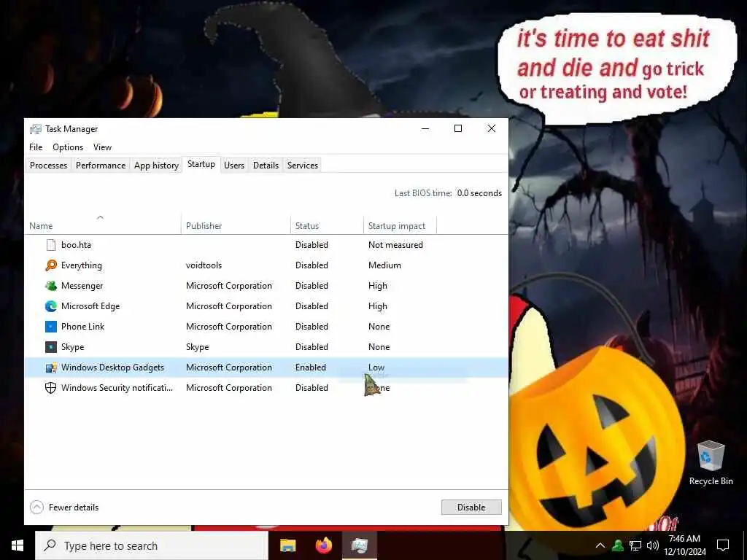The width and height of the screenshot is (747, 560).
Task: Click the taskbar clock showing 7:46 AM
Action: coord(684,545)
